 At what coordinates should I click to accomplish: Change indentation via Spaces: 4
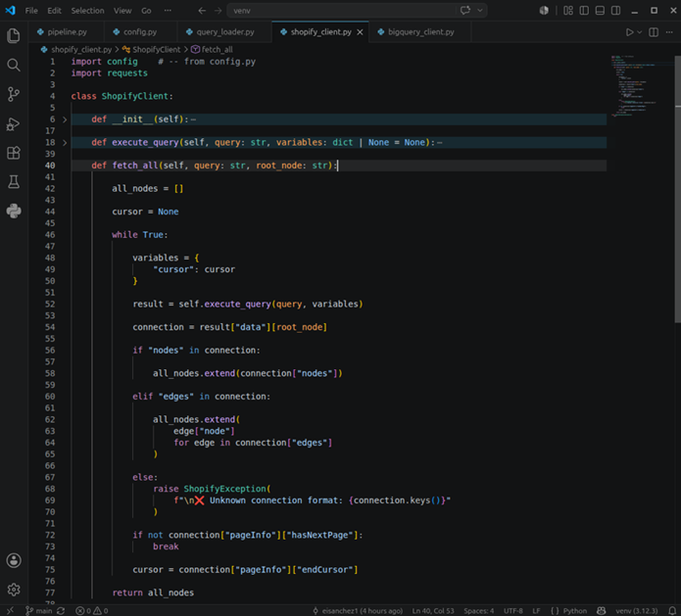click(478, 611)
